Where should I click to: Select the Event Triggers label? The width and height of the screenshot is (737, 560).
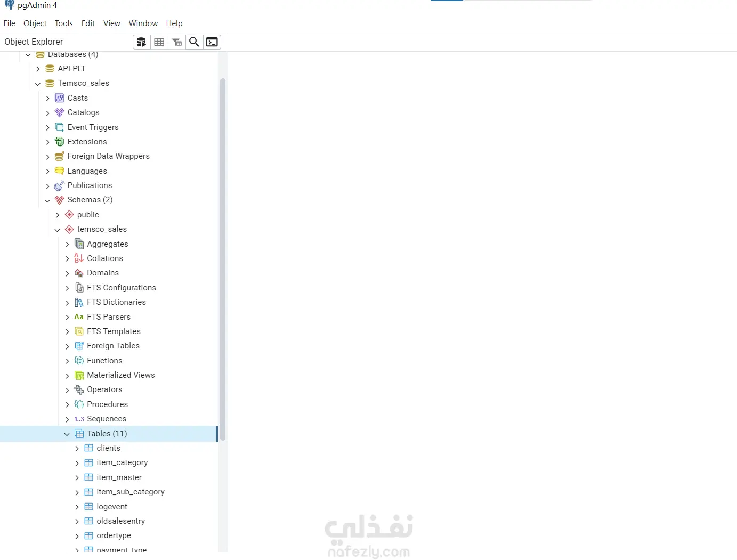[x=93, y=127]
